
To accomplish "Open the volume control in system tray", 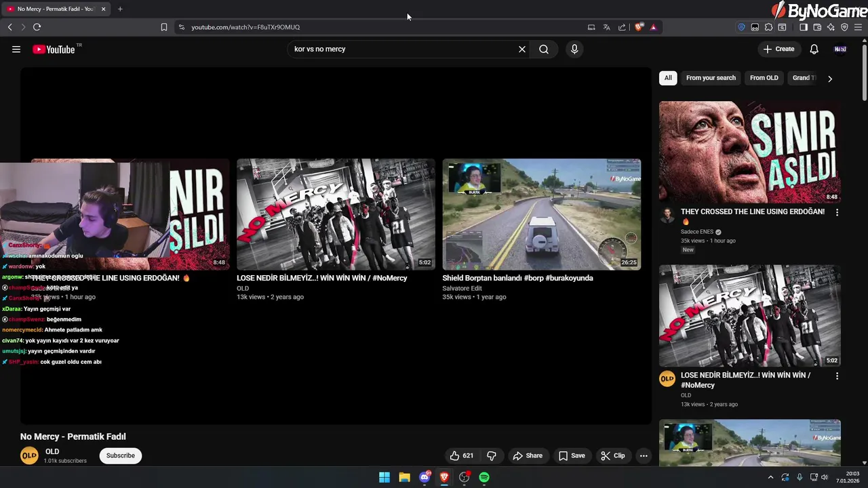I will coord(825,477).
